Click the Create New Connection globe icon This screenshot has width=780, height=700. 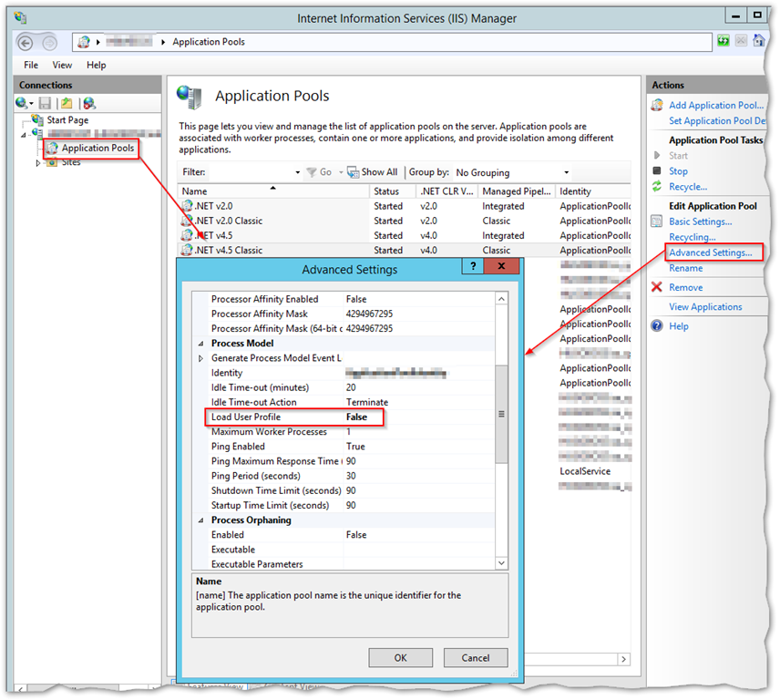[x=22, y=104]
